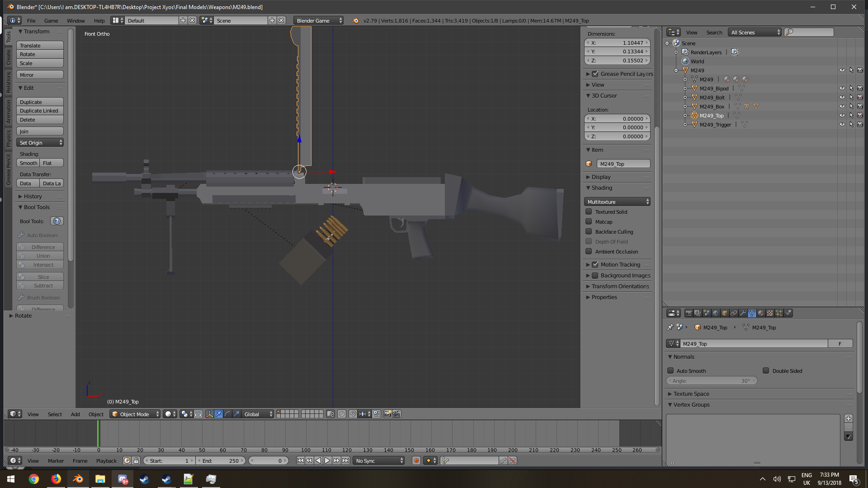The width and height of the screenshot is (868, 488).
Task: Toggle the proportional editing circle icon
Action: pos(342,414)
